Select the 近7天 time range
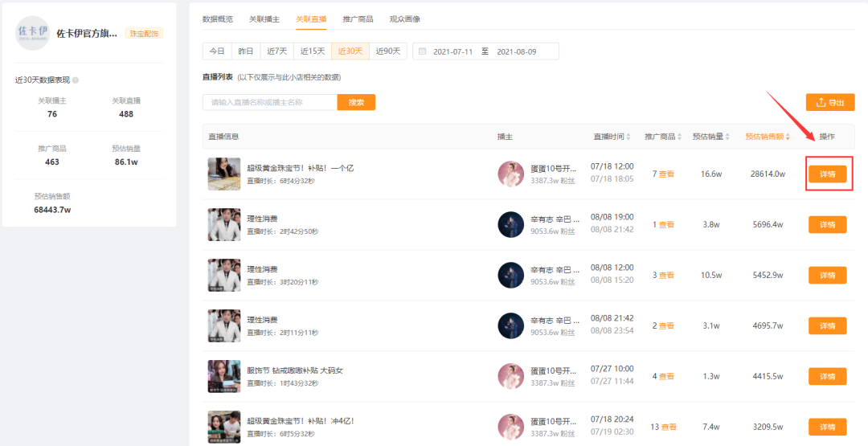This screenshot has width=868, height=446. click(x=276, y=51)
